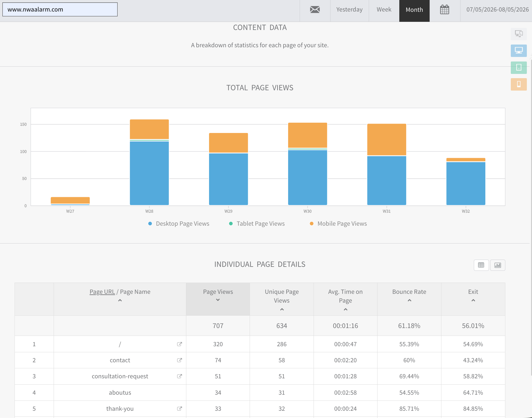Click the www.nwaalarm.com site field
The image size is (532, 418).
click(60, 9)
